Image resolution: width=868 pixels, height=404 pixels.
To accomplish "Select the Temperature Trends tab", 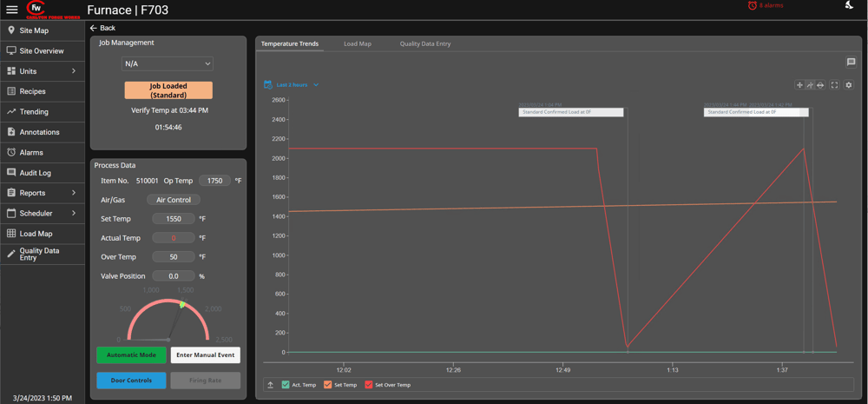I will click(x=290, y=43).
